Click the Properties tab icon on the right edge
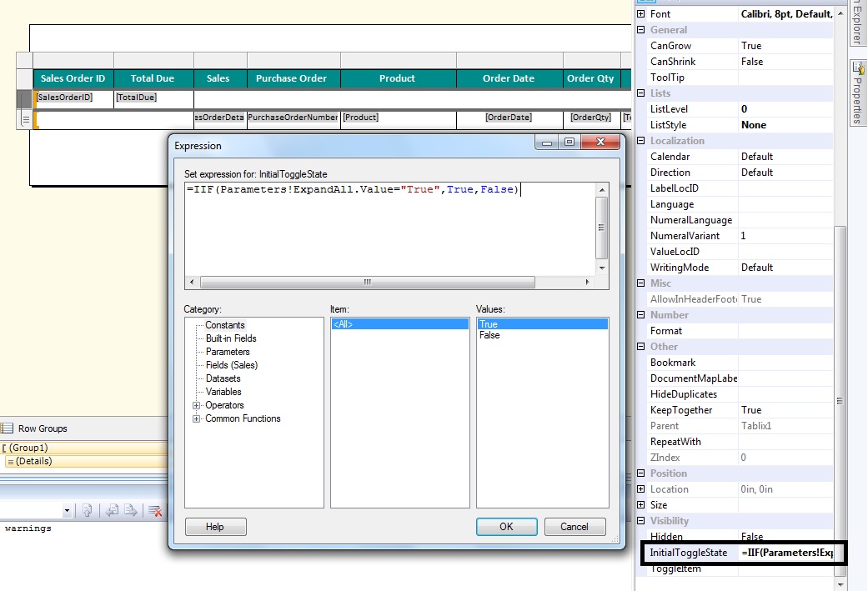Screen dimensions: 868x591 coord(858,66)
